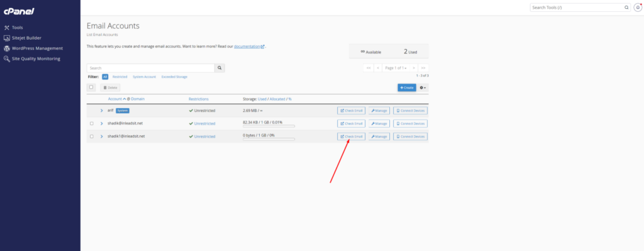Click the Create button
The image size is (644, 251).
(407, 87)
